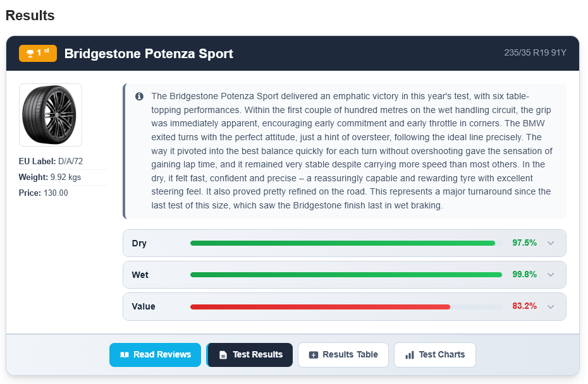Click the plus icon on Results Table
This screenshot has width=588, height=384.
pyautogui.click(x=314, y=355)
